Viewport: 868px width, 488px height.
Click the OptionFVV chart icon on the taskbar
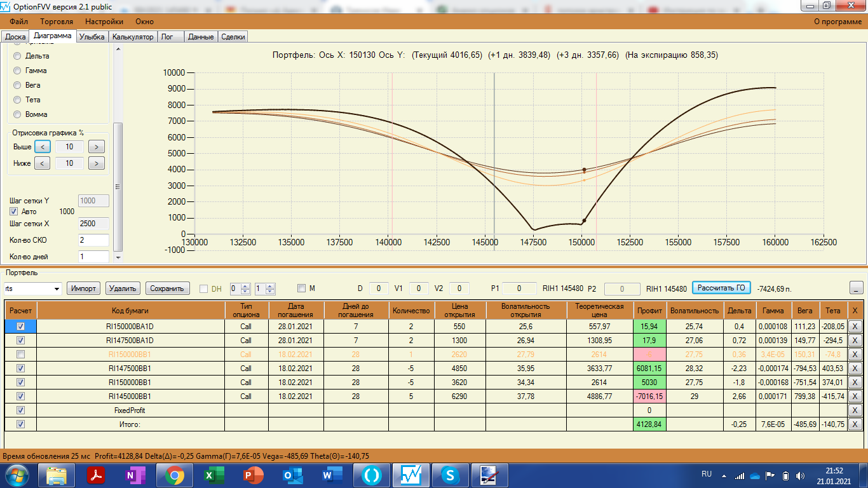click(411, 475)
